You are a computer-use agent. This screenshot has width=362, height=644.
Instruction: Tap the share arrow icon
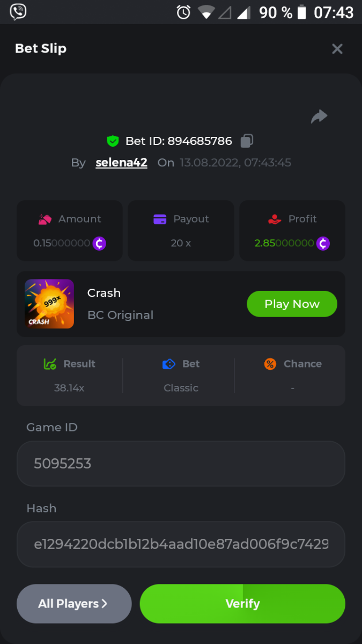[x=319, y=116]
